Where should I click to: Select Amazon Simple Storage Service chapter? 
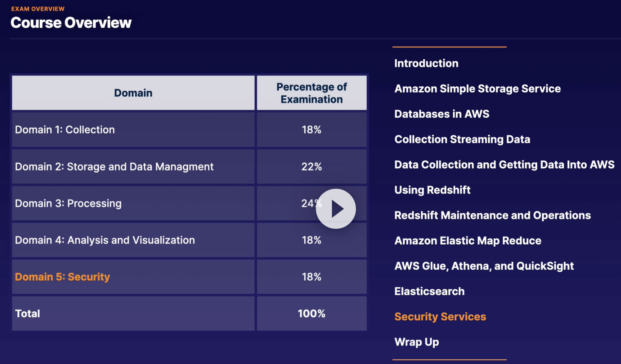pyautogui.click(x=477, y=89)
